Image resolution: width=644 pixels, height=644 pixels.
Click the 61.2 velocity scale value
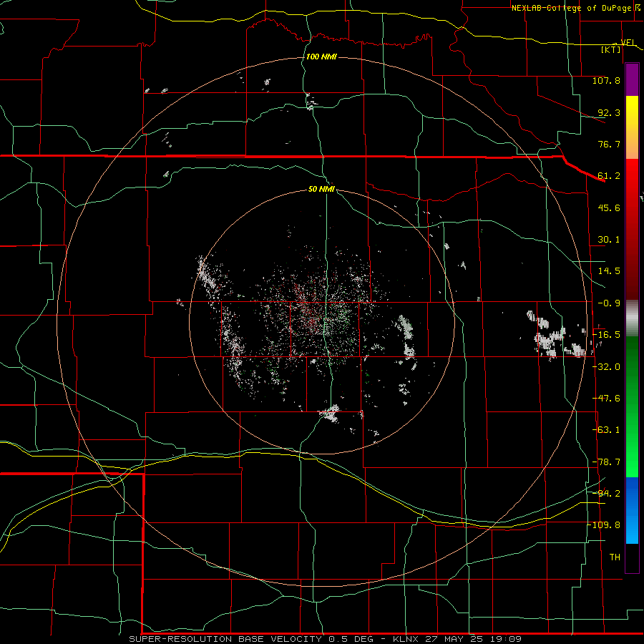click(x=609, y=176)
